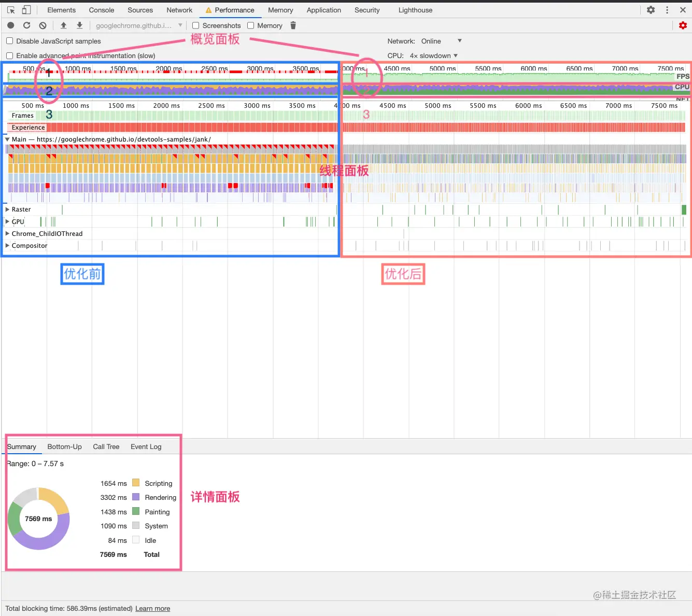The image size is (692, 616).
Task: Expand the Raster thread track
Action: pyautogui.click(x=7, y=209)
